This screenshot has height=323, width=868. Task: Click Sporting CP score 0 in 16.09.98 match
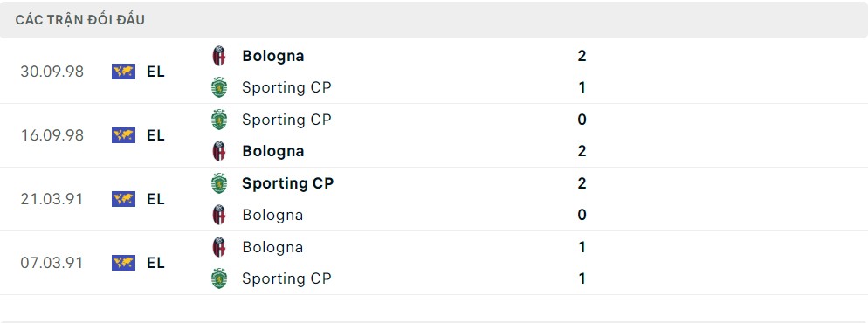(582, 120)
